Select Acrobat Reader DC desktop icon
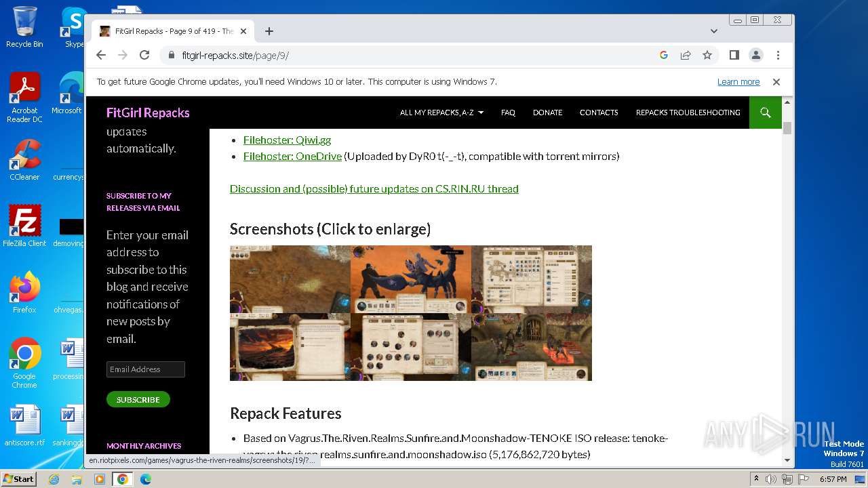868x488 pixels. [x=24, y=97]
